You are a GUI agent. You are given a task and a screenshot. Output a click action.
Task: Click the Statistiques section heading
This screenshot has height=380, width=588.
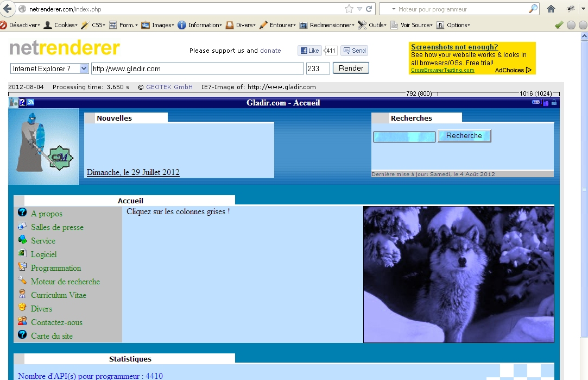pos(130,359)
